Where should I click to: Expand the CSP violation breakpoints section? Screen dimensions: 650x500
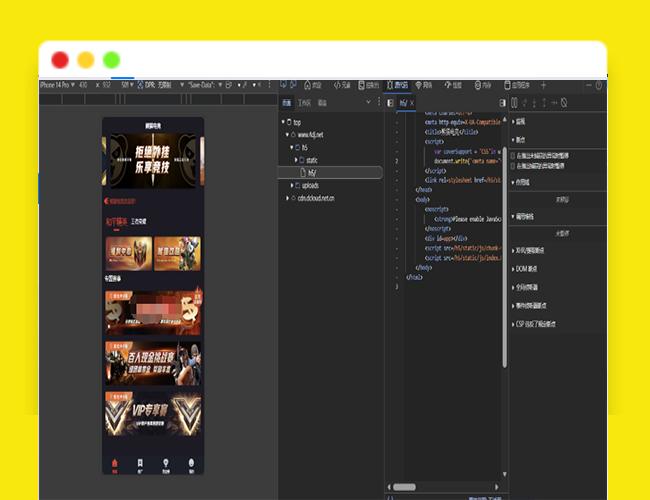pyautogui.click(x=534, y=324)
